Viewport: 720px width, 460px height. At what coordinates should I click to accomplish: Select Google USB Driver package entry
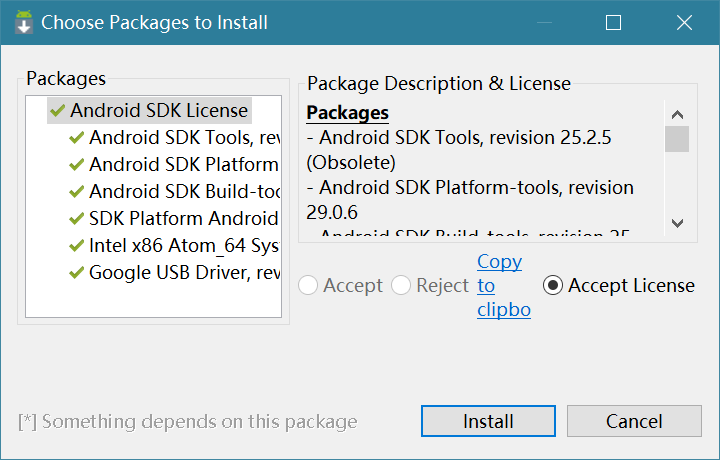click(x=183, y=273)
